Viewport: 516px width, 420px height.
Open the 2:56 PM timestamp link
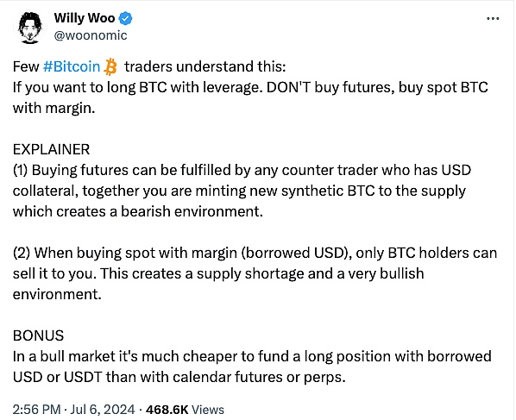[36, 410]
